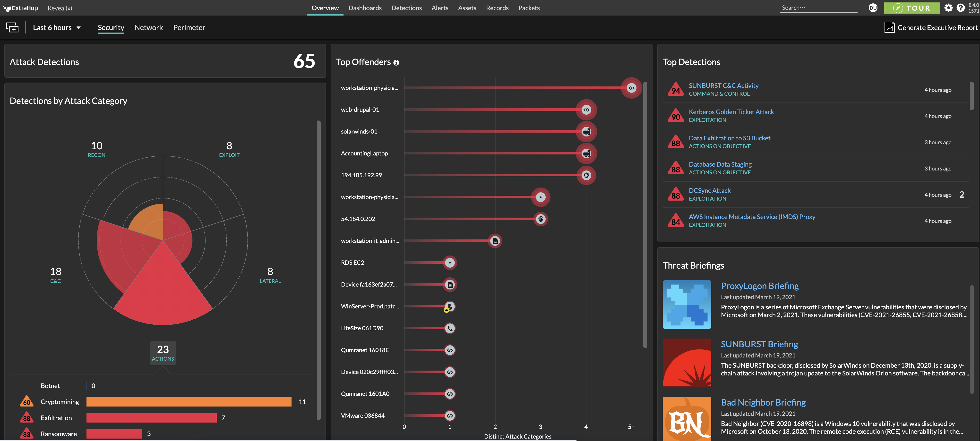Click the Search input field
This screenshot has width=980, height=441.
(x=818, y=8)
